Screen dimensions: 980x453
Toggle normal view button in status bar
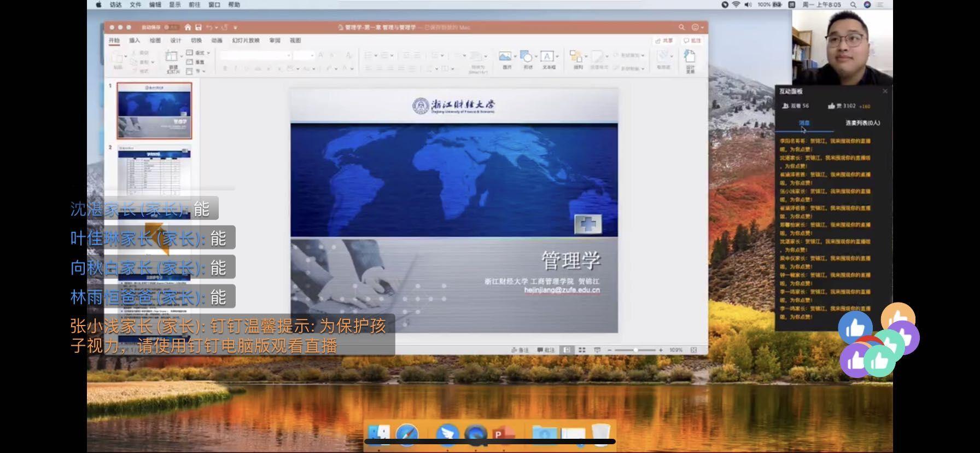point(567,350)
